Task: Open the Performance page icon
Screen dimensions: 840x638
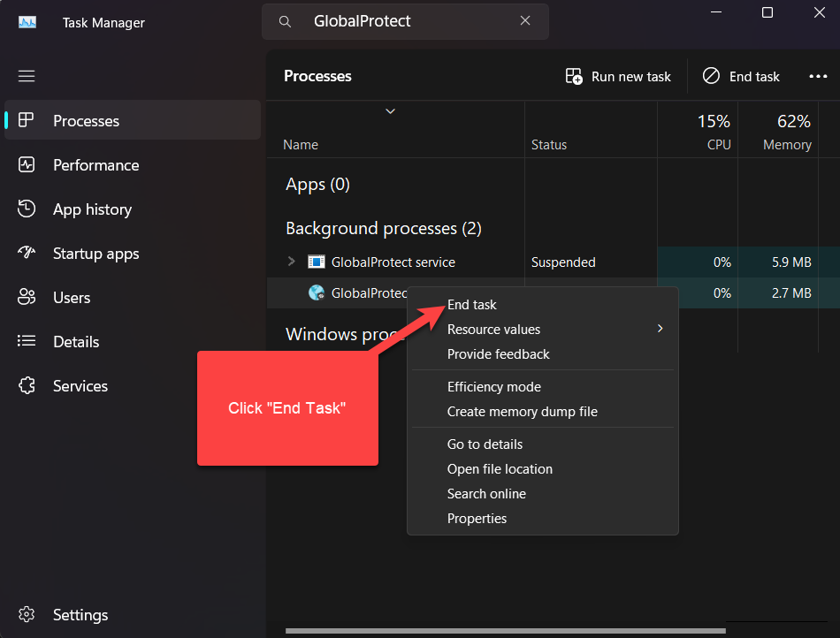Action: 27,165
